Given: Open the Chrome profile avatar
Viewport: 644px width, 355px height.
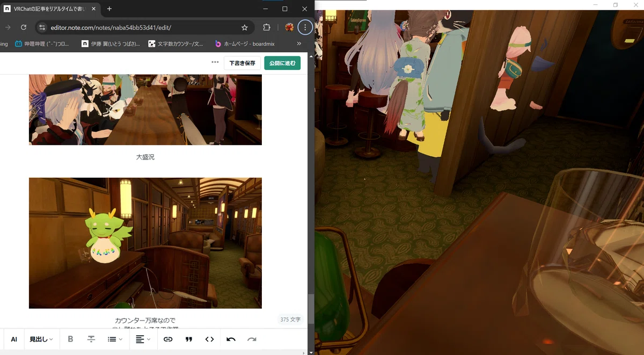Looking at the screenshot, I should (x=289, y=27).
